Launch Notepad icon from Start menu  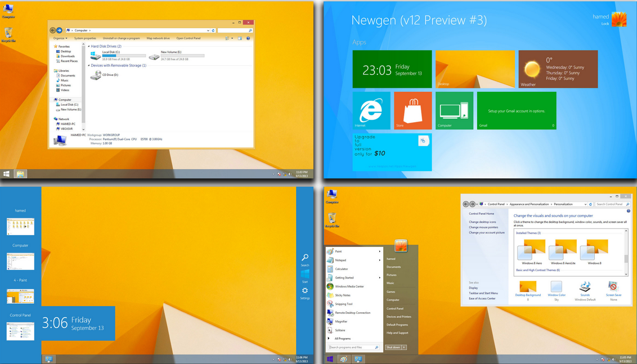click(330, 260)
